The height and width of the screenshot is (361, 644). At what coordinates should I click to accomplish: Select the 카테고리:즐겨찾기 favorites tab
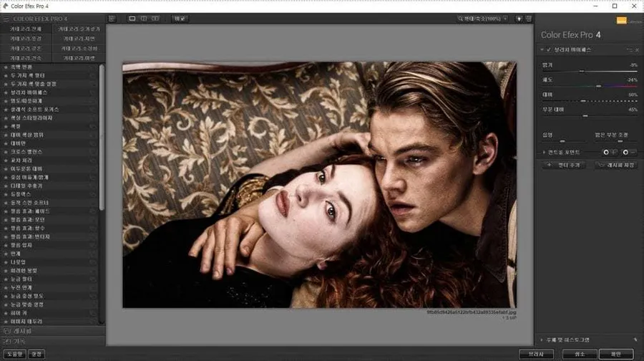tap(79, 29)
